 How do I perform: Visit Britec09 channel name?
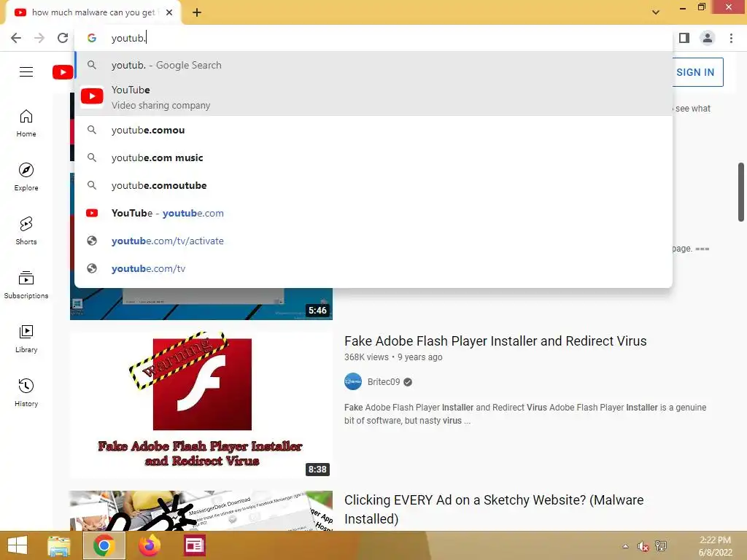(384, 382)
